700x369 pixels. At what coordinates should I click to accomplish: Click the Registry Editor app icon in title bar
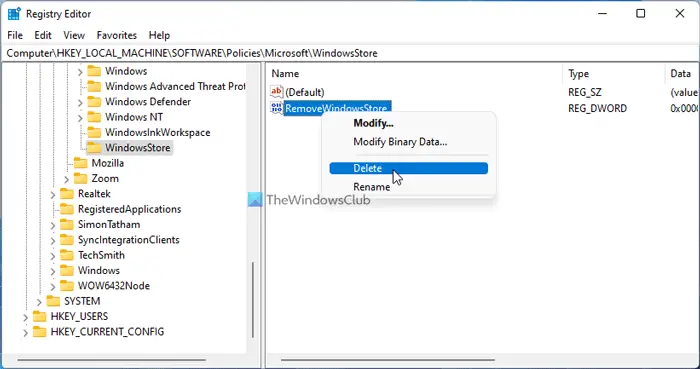[x=14, y=14]
